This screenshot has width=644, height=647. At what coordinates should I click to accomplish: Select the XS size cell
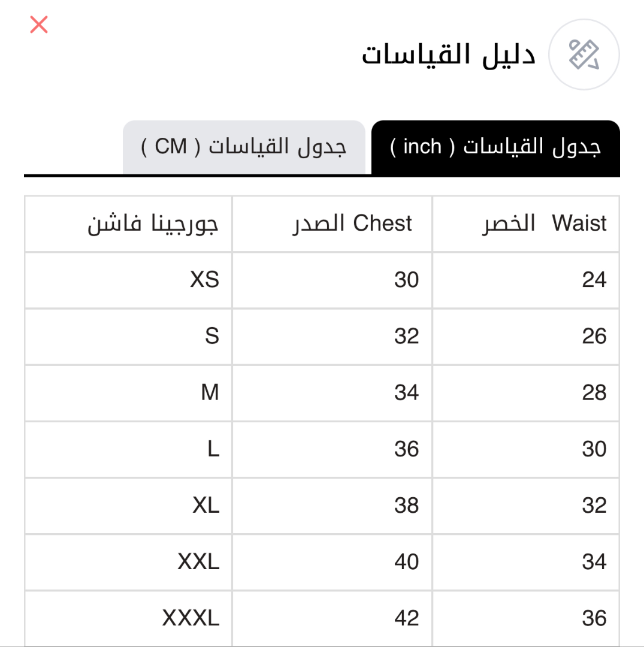tap(204, 280)
